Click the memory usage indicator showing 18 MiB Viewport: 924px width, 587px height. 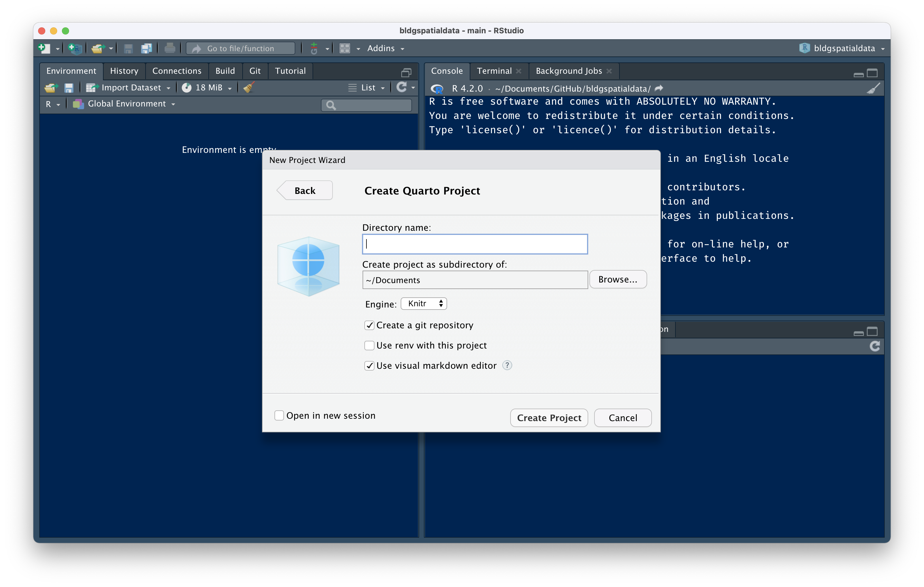[x=206, y=87]
